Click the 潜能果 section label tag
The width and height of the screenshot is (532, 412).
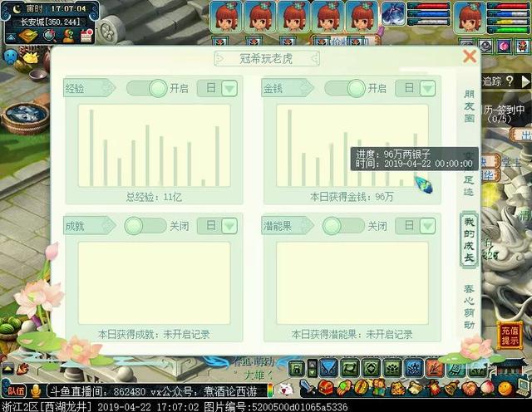288,226
